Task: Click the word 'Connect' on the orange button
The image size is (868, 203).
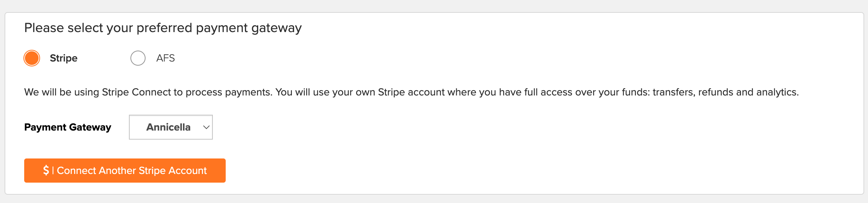Action: click(76, 171)
